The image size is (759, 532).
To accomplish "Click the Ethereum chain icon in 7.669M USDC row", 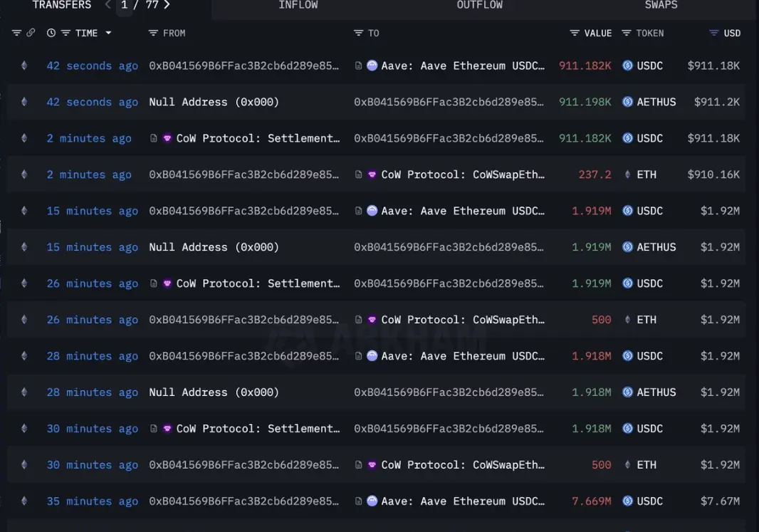I will 24,501.
